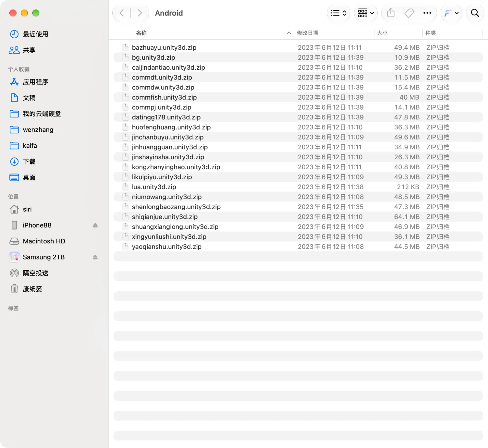The width and height of the screenshot is (488, 448).
Task: Click the tag icon in toolbar
Action: click(x=409, y=13)
